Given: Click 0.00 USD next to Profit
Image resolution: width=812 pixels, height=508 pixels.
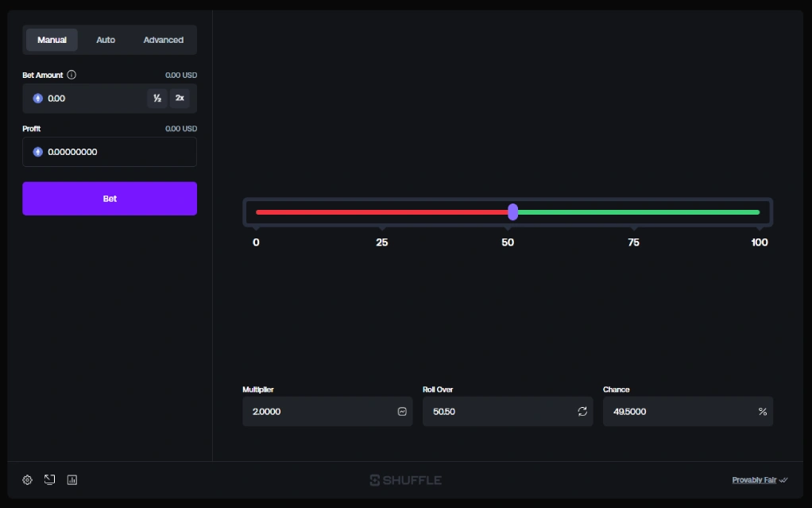Looking at the screenshot, I should tap(181, 129).
